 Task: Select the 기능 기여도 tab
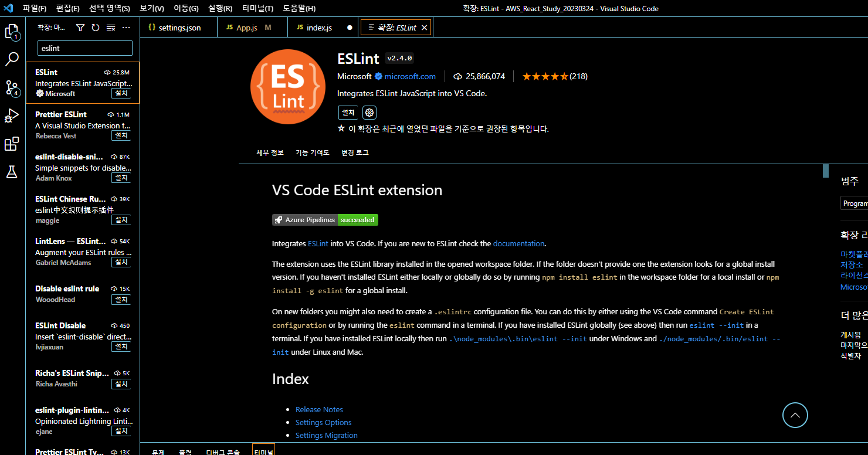point(313,152)
